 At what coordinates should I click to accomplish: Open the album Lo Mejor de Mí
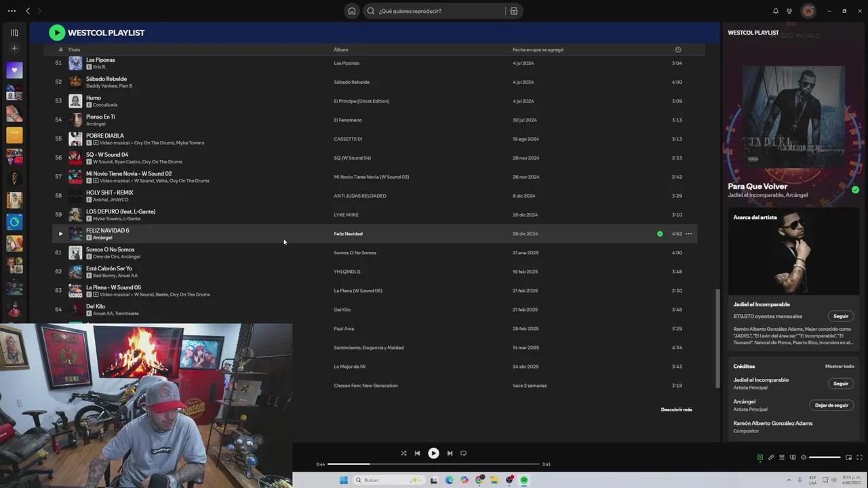(x=350, y=367)
